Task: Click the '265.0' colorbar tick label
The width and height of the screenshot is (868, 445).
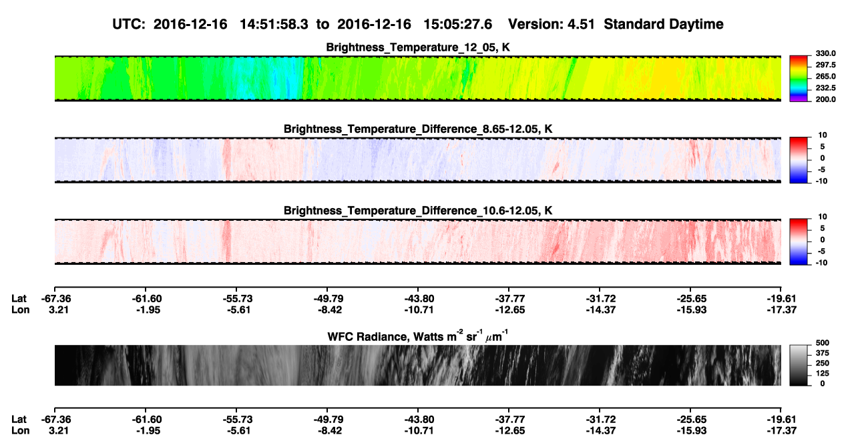Action: pos(825,77)
